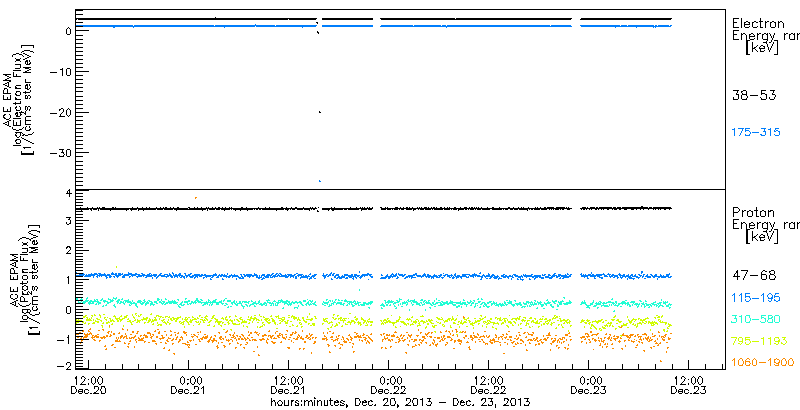Click the 115-195 blue proton legend label
The image size is (800, 410).
(x=756, y=297)
